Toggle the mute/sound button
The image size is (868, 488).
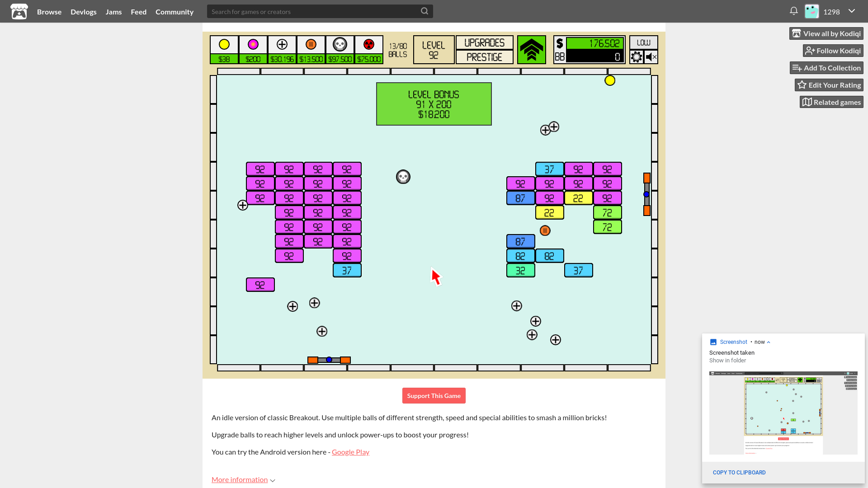point(651,57)
